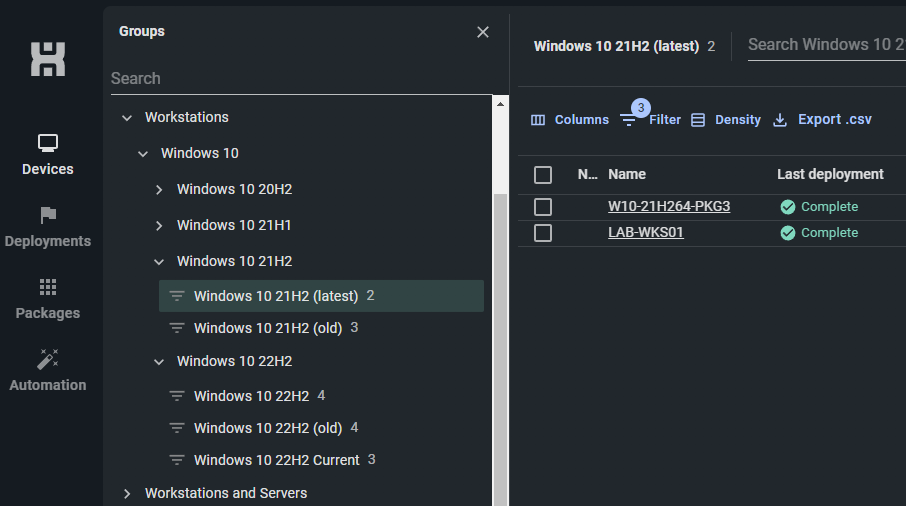Select Windows 10 22H2 (old) group
Screen dimensions: 906x506
(321, 428)
